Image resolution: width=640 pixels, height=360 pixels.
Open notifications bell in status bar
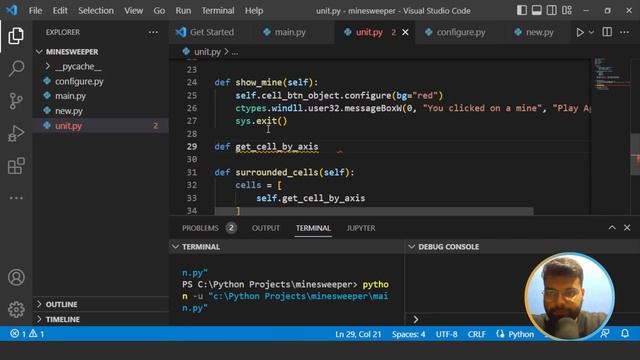[x=625, y=333]
